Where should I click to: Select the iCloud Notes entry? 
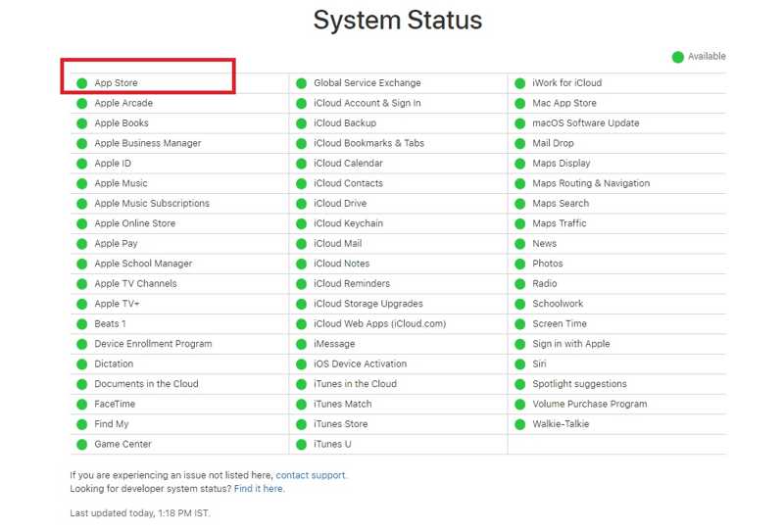click(341, 264)
